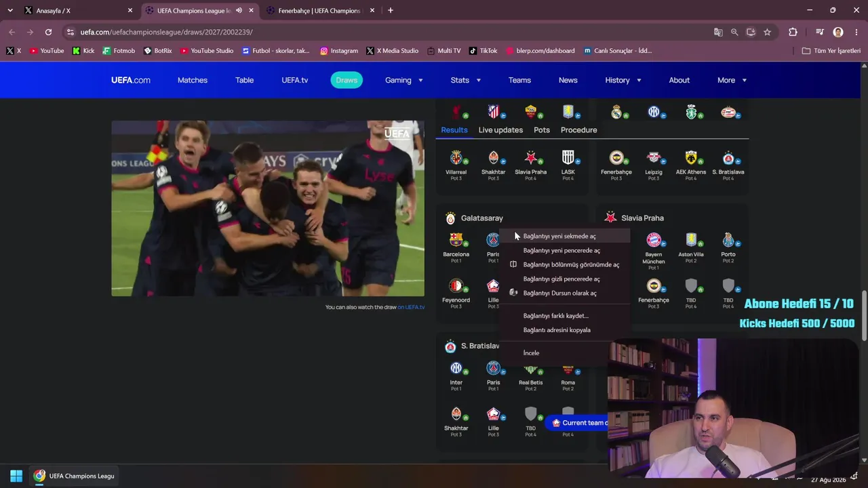Open the Teams page link

coord(520,80)
